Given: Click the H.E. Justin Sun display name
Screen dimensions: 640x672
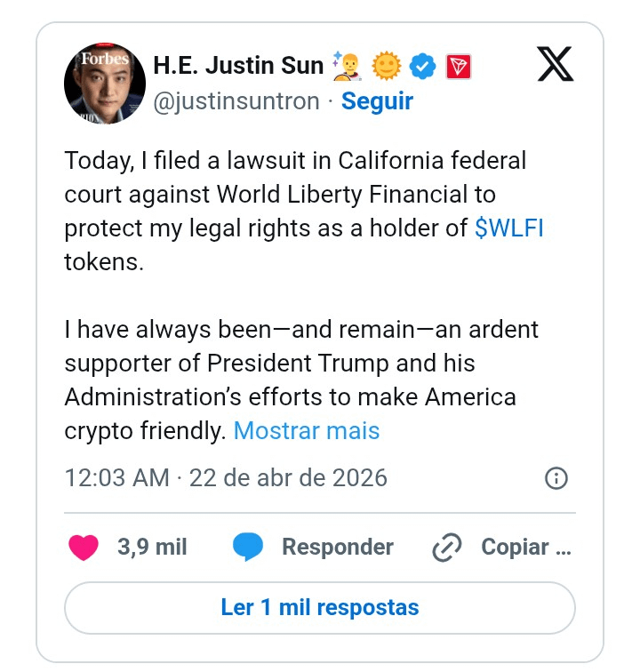Looking at the screenshot, I should coord(237,66).
